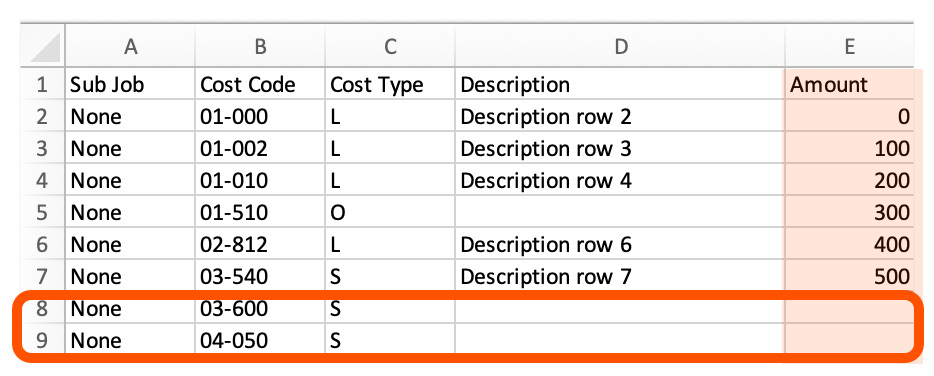Click the 'Description' header cell
The height and width of the screenshot is (376, 934).
click(x=620, y=84)
